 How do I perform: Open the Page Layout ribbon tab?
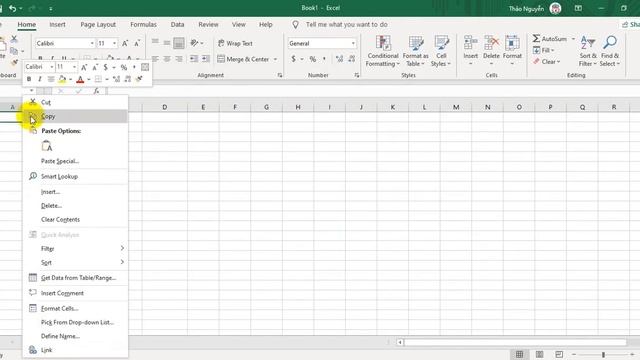pos(98,24)
